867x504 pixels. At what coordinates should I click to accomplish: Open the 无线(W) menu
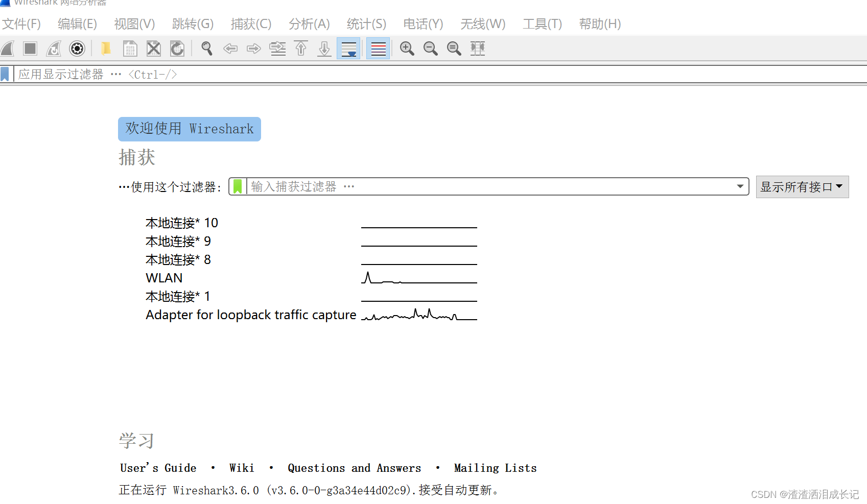(483, 24)
